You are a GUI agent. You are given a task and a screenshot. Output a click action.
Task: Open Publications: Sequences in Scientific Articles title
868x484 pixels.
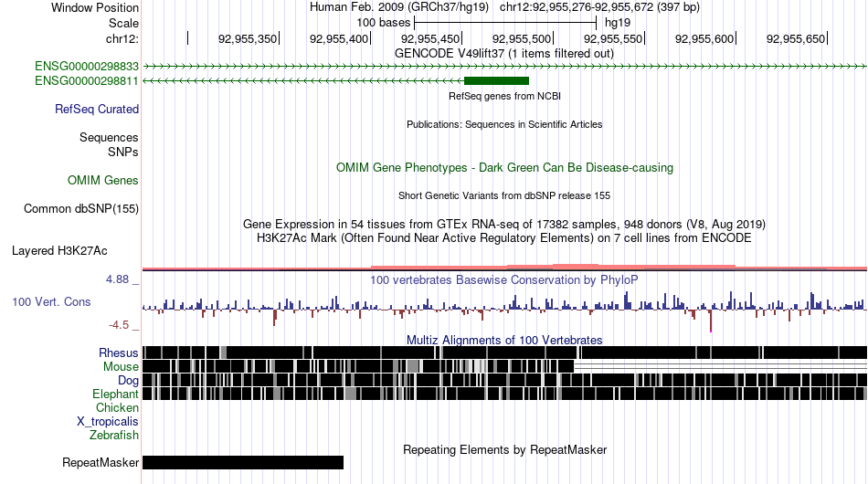tap(504, 124)
